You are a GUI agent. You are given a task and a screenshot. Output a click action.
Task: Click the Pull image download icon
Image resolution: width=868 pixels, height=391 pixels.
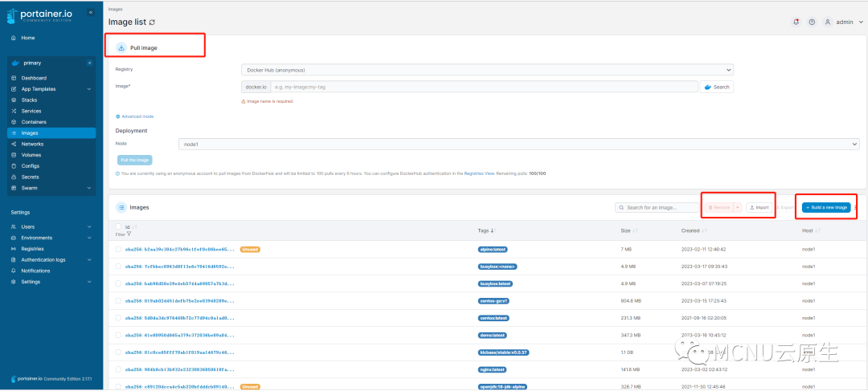click(121, 48)
